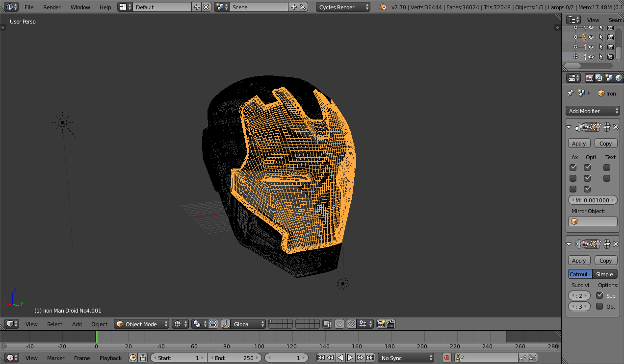This screenshot has width=624, height=364.
Task: Open the timeline Playback menu
Action: pos(110,358)
